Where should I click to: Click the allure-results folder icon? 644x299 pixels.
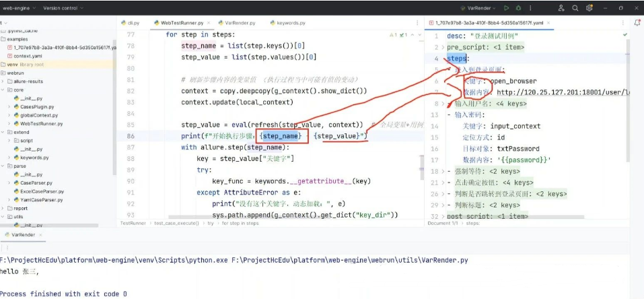(x=10, y=81)
